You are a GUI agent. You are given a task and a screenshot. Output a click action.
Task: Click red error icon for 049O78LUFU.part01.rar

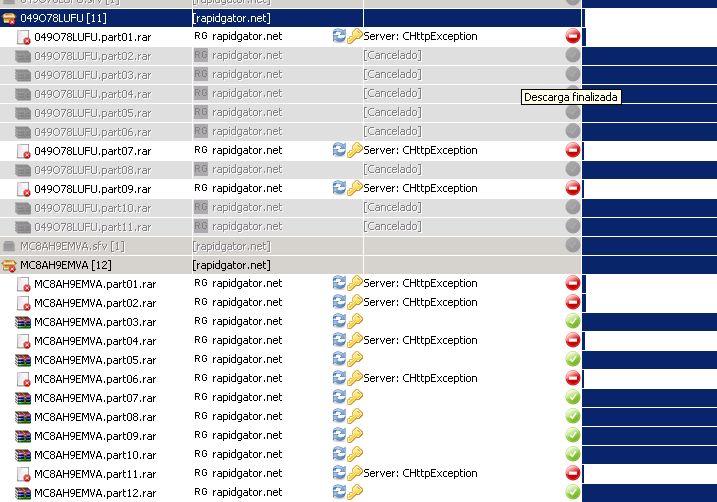[x=573, y=36]
